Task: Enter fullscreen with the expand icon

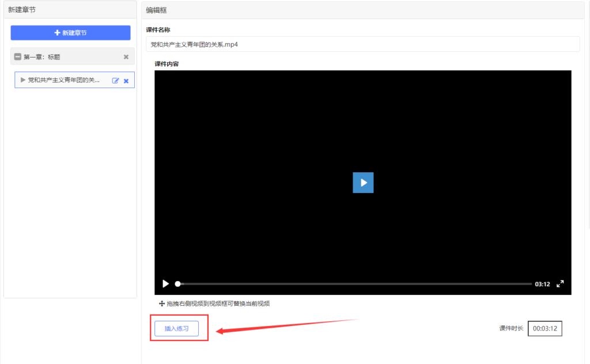Action: (560, 283)
